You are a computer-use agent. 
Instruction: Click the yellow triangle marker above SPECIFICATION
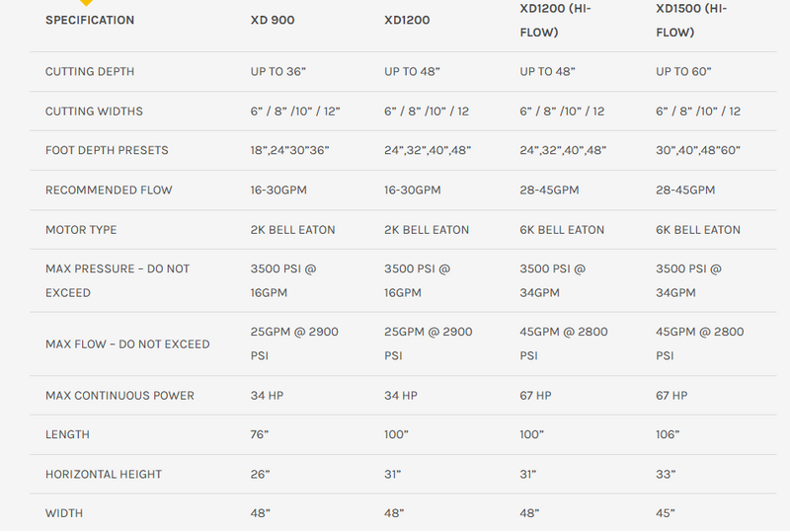tap(87, 3)
